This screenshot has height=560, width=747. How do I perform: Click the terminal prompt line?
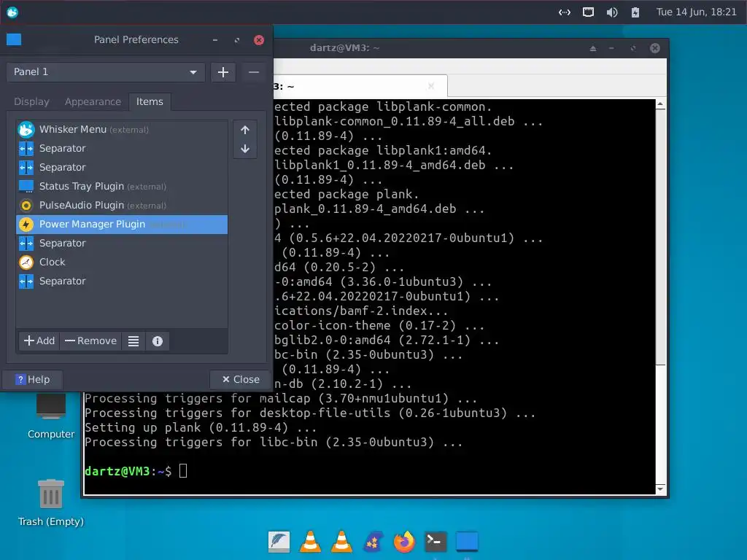pyautogui.click(x=136, y=471)
